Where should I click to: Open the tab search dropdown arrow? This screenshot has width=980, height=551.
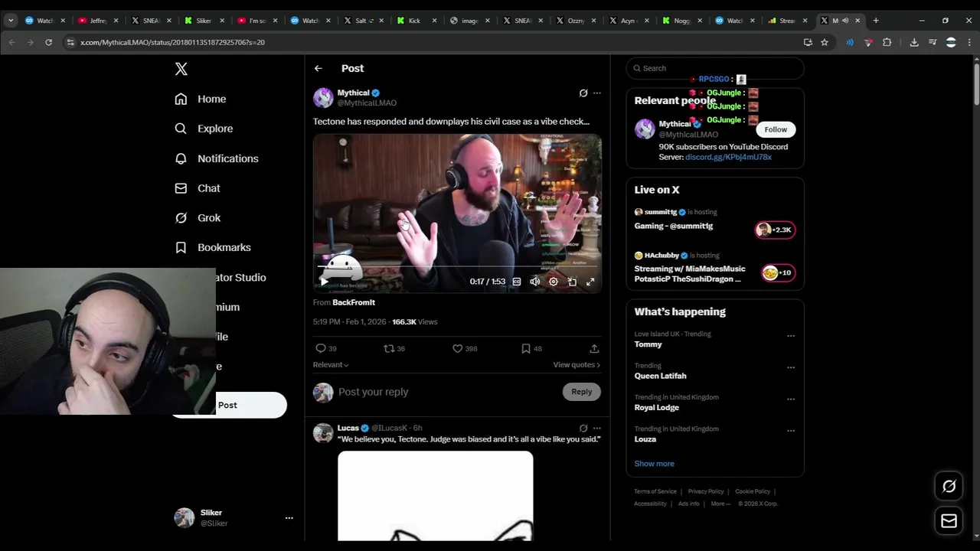pyautogui.click(x=11, y=21)
